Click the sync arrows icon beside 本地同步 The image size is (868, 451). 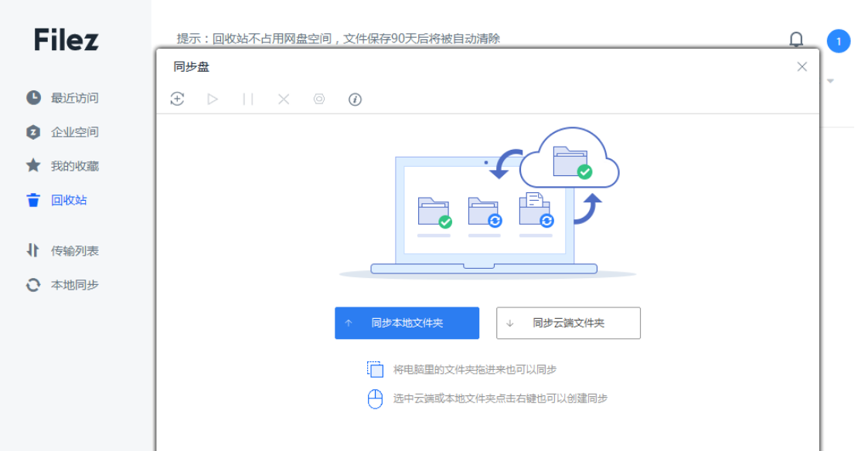point(33,285)
